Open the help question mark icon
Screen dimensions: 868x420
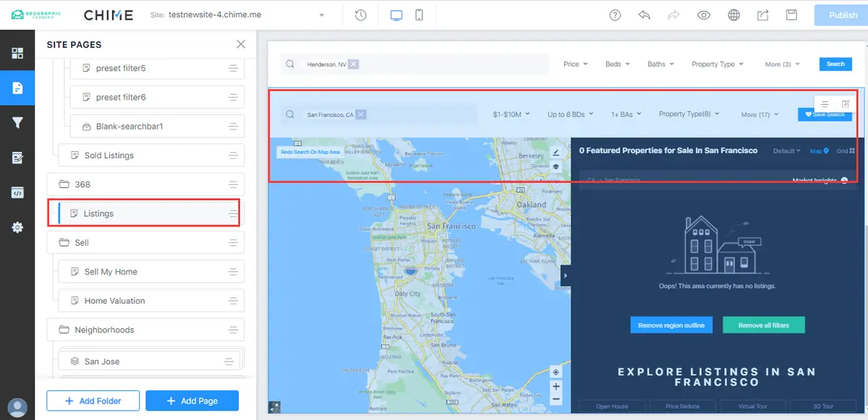[x=615, y=15]
